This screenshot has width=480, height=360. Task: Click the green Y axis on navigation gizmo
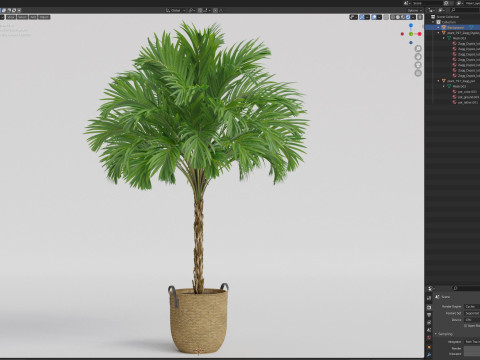411,34
